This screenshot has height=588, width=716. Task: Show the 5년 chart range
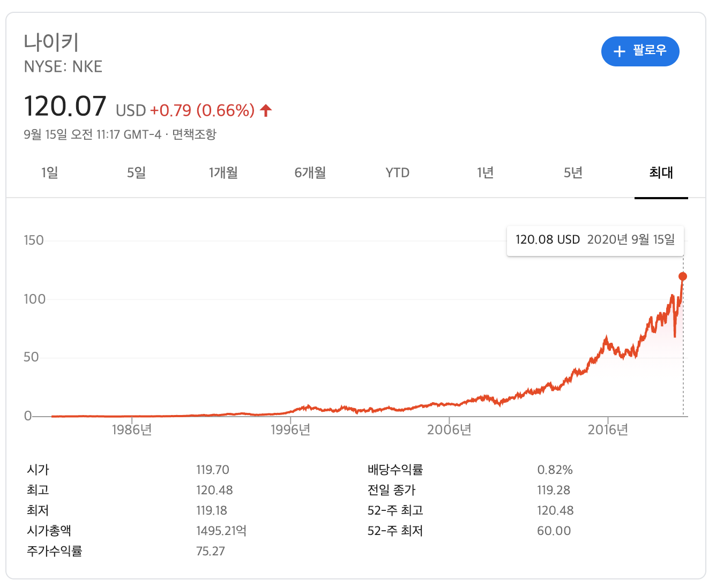pos(573,172)
